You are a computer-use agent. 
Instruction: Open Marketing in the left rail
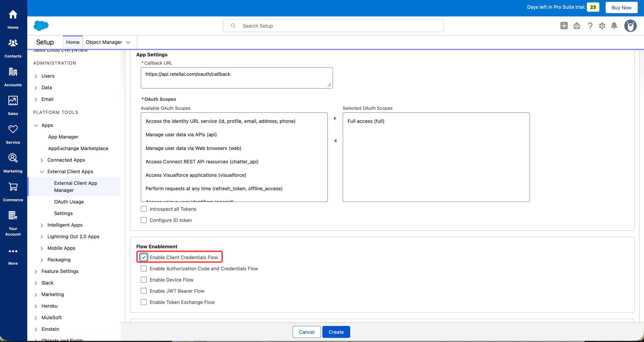pyautogui.click(x=13, y=163)
